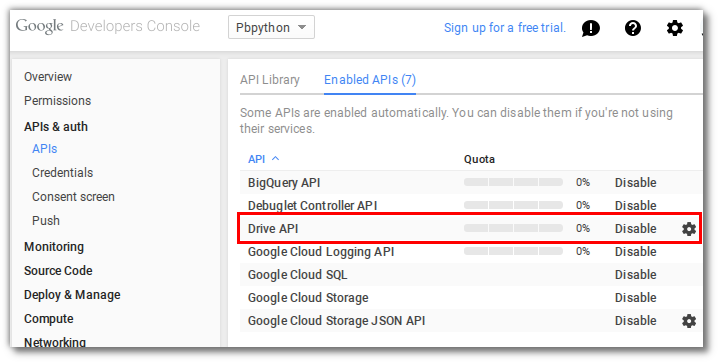Open Drive API settings gear

tap(689, 229)
